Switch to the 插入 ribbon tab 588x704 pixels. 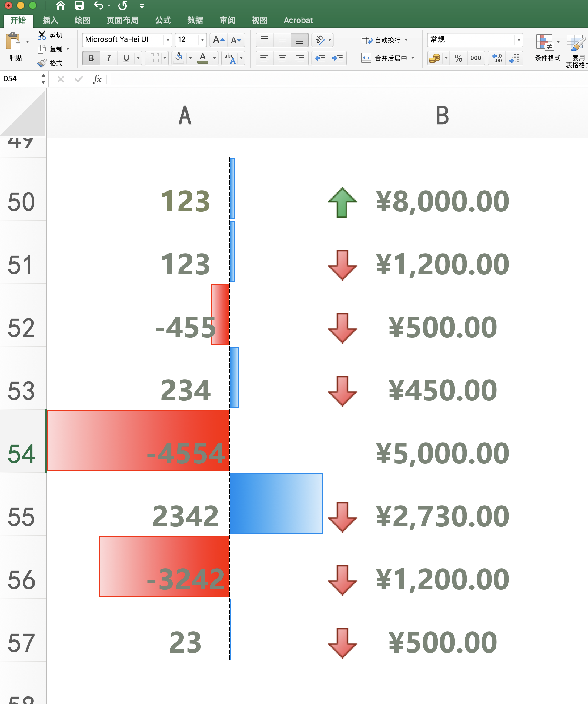coord(50,20)
